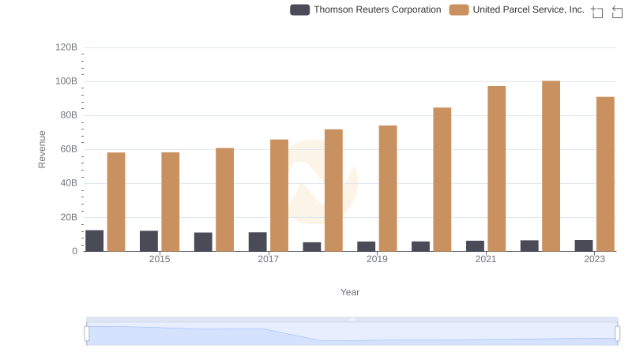Click the UPS bar for 2023
Screen dimensions: 632x364
(x=605, y=174)
